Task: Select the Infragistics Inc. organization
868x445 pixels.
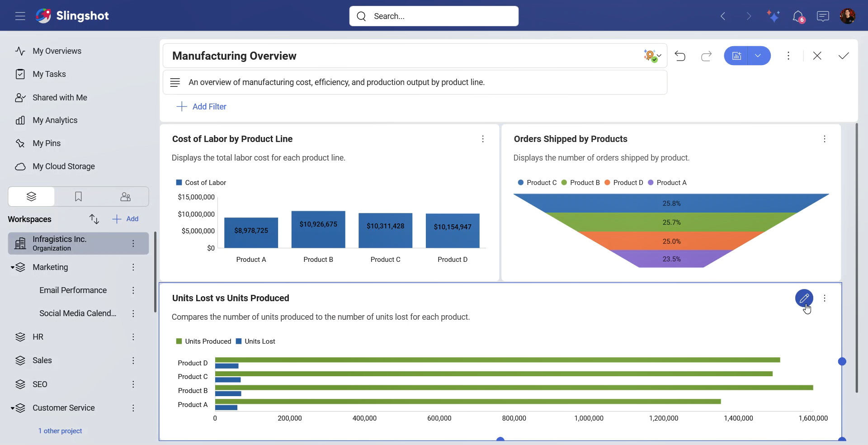Action: pos(79,243)
